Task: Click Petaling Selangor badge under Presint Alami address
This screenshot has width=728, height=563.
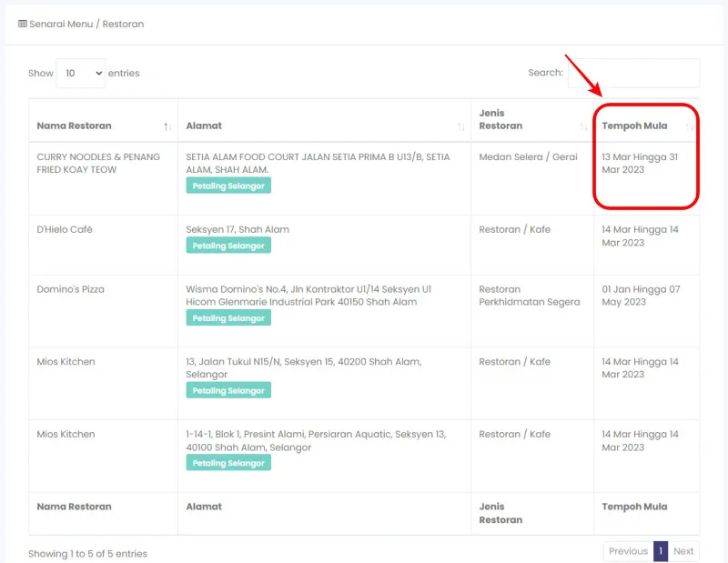Action: point(228,463)
